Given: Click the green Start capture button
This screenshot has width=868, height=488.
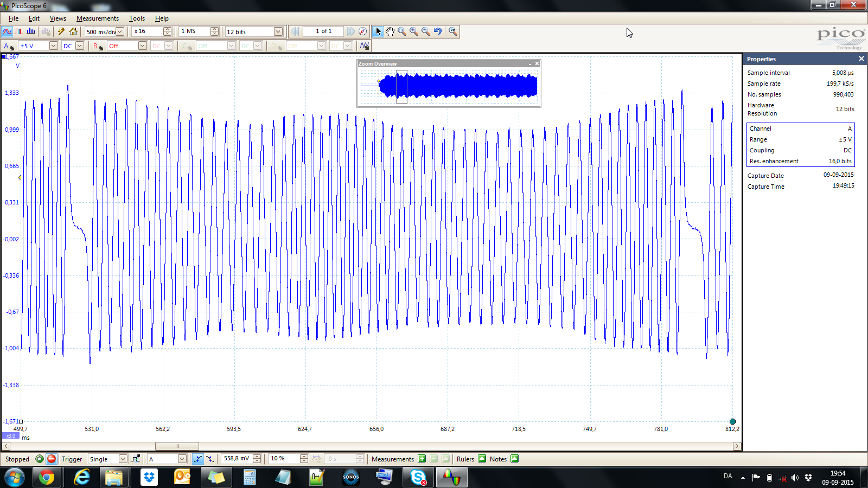Looking at the screenshot, I should click(x=40, y=459).
